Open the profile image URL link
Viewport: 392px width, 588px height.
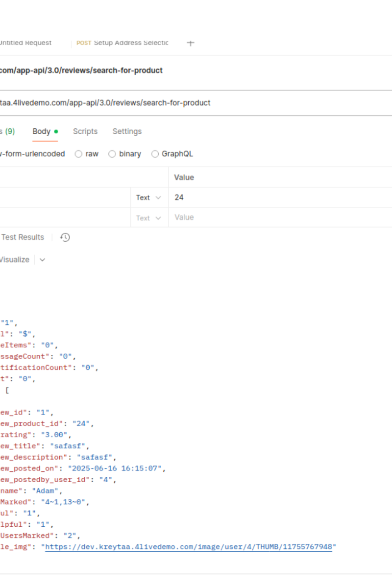[188, 546]
